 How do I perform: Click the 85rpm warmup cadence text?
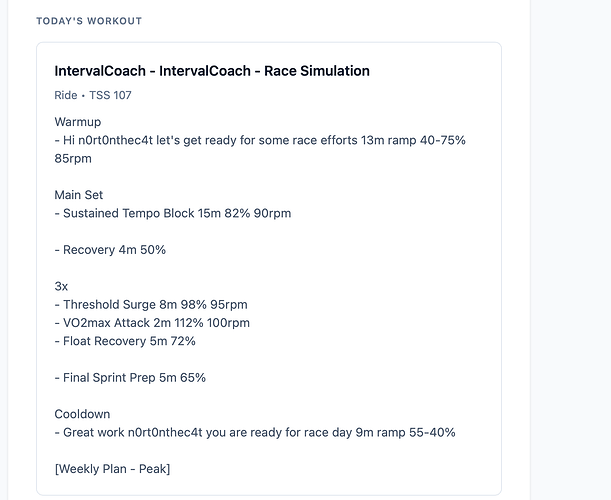point(75,158)
